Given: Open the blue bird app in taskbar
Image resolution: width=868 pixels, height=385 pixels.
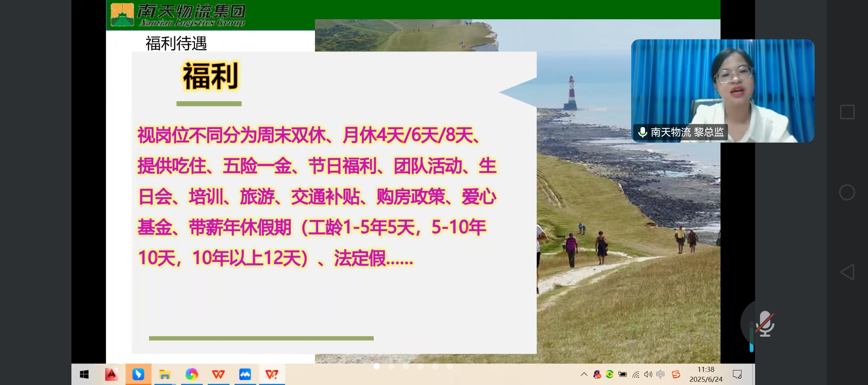Looking at the screenshot, I should 138,374.
